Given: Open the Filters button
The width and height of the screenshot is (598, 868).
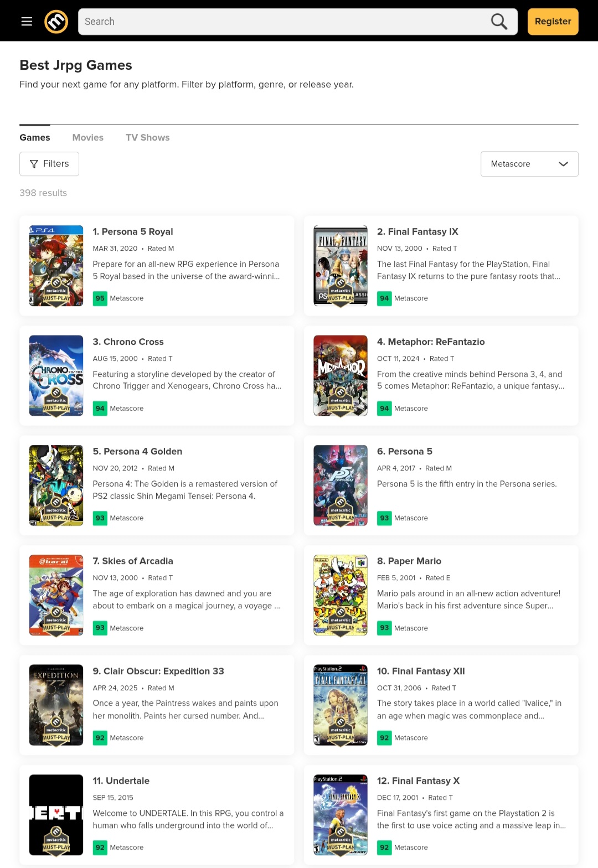Looking at the screenshot, I should click(x=49, y=164).
